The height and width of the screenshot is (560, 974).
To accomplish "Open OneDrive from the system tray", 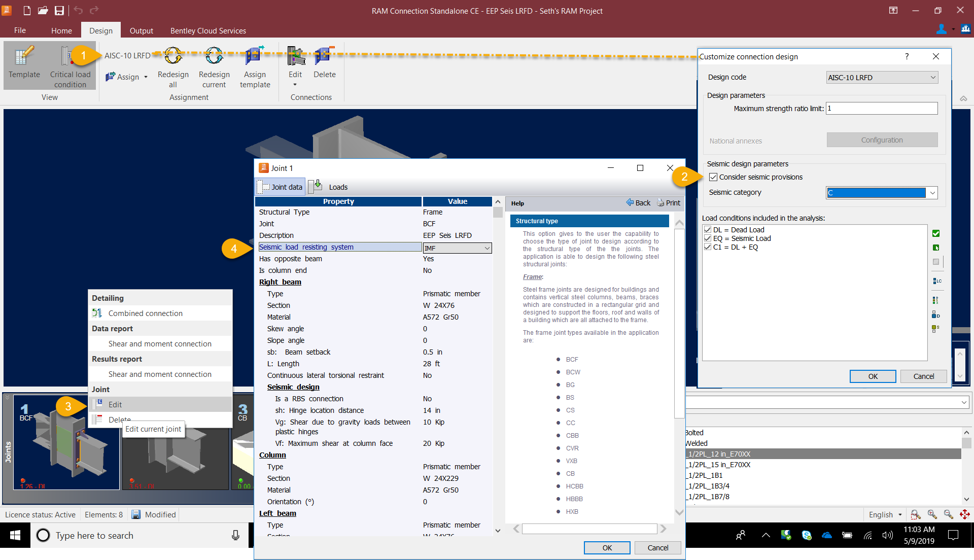I will pos(826,535).
